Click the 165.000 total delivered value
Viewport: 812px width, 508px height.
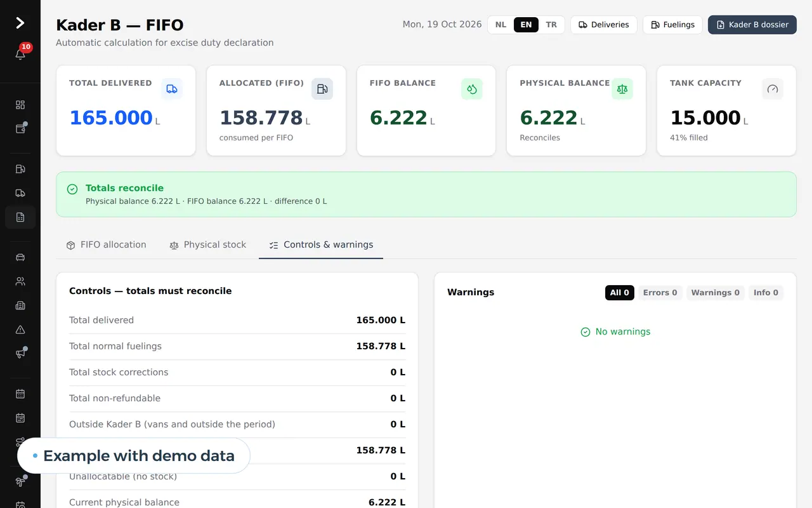111,118
